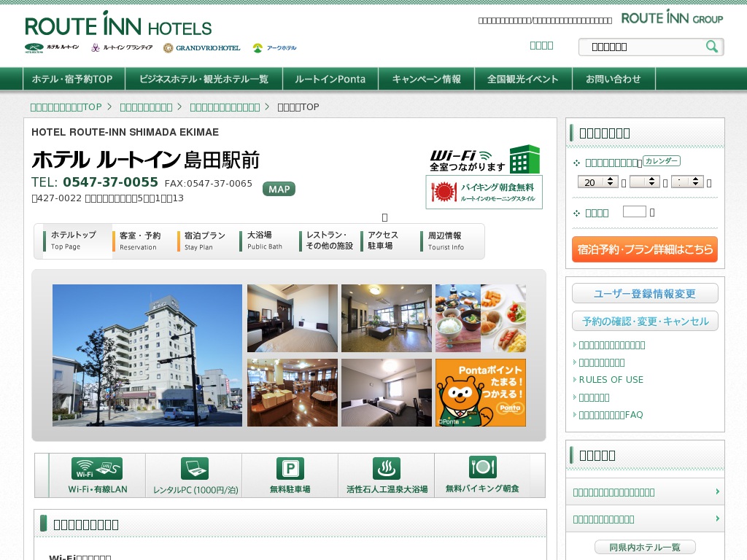
Task: Click the calendar button in reservation panel
Action: 662,161
